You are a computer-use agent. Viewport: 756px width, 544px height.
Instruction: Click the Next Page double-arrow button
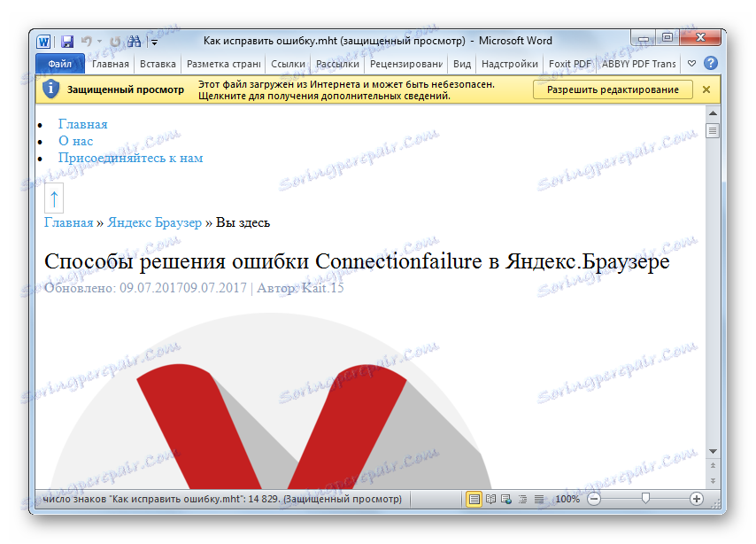tap(713, 481)
